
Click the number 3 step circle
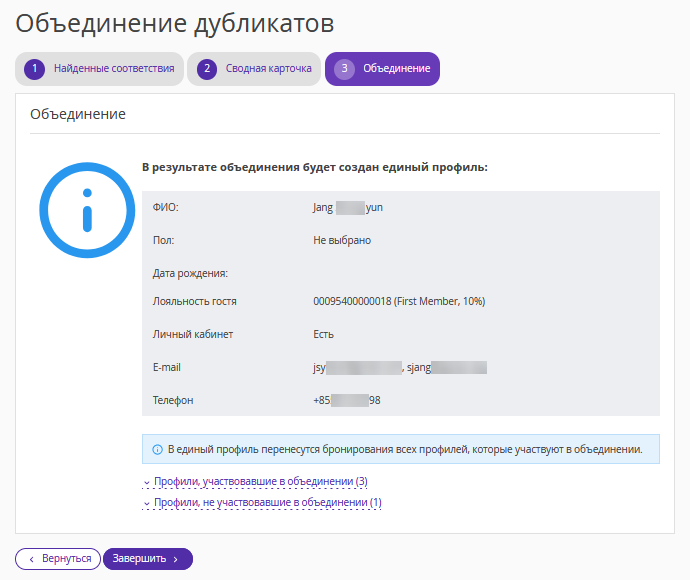pos(345,69)
